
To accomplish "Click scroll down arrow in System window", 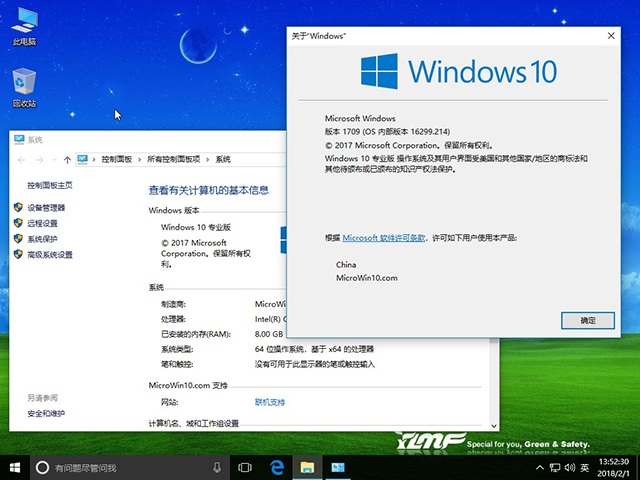I will pyautogui.click(x=494, y=426).
